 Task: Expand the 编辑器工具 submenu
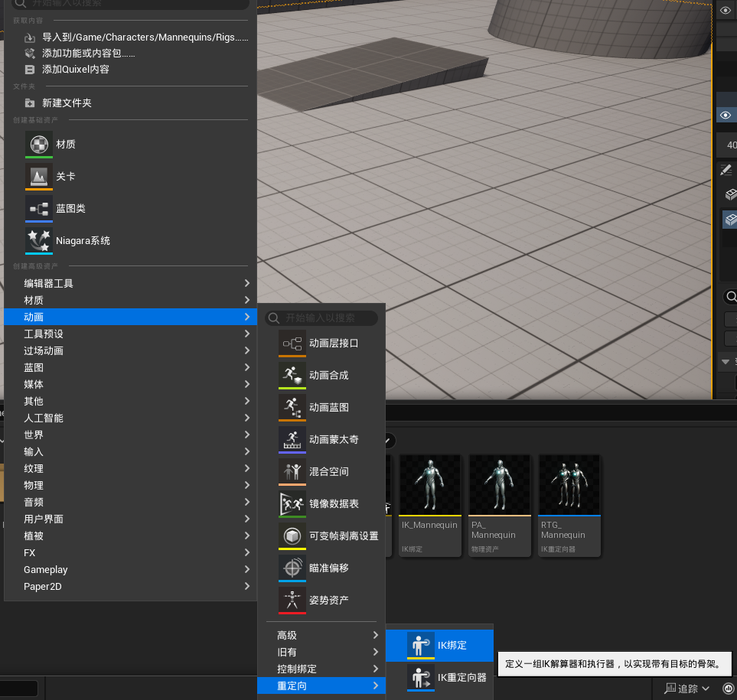(x=130, y=283)
